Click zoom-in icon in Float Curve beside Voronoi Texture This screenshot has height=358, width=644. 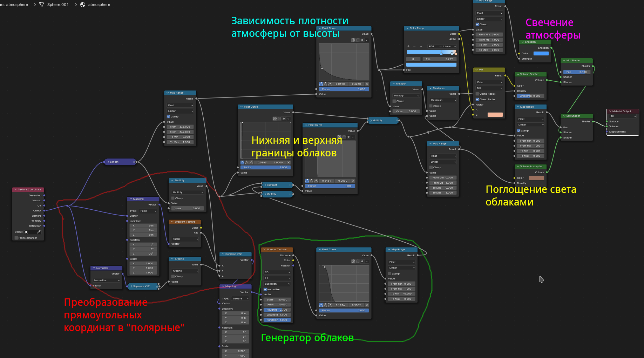[x=353, y=261]
